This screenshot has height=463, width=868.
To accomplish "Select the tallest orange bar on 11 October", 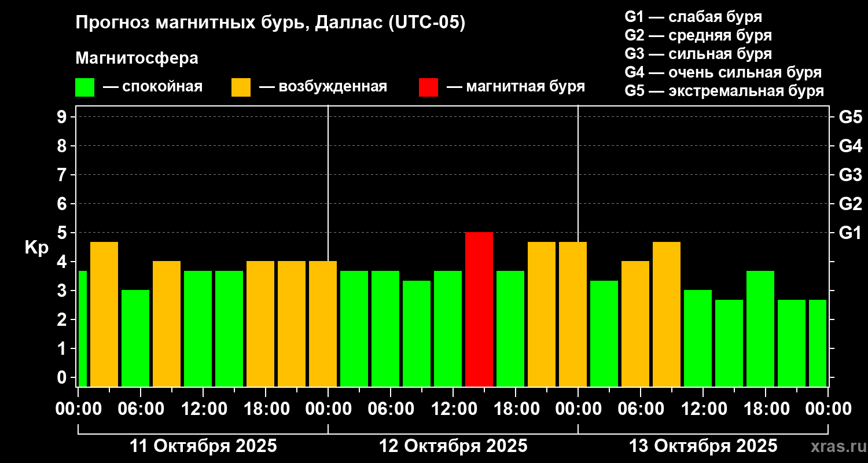I will (x=104, y=314).
